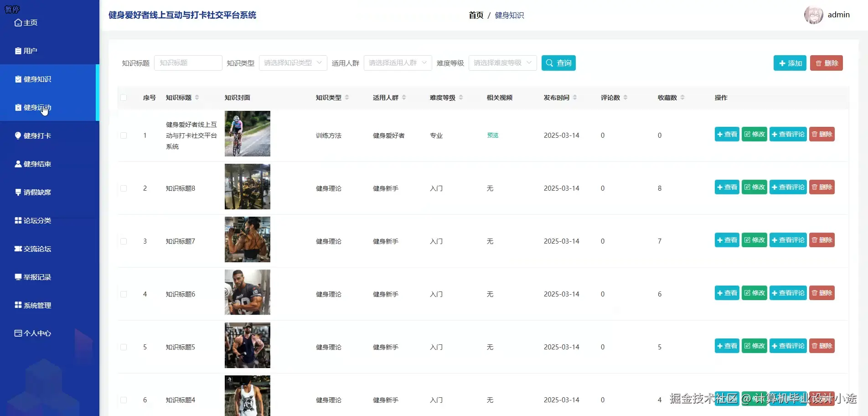The image size is (868, 416).
Task: Check the checkbox beside 知识标题7
Action: 124,241
